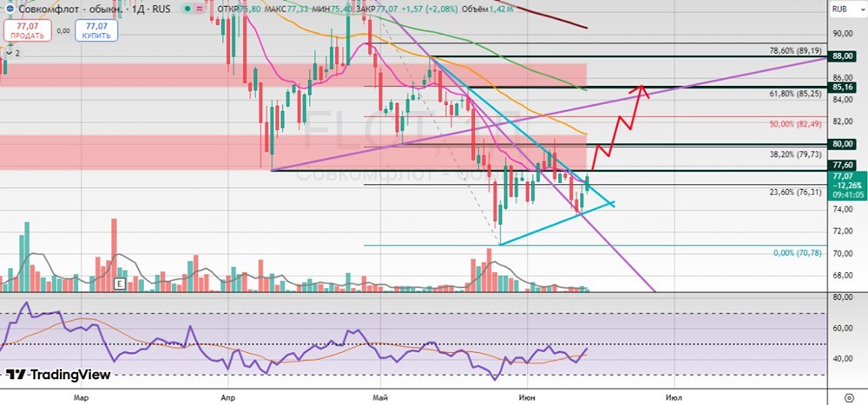
Task: Click the 77,60 horizontal level label
Action: point(840,165)
